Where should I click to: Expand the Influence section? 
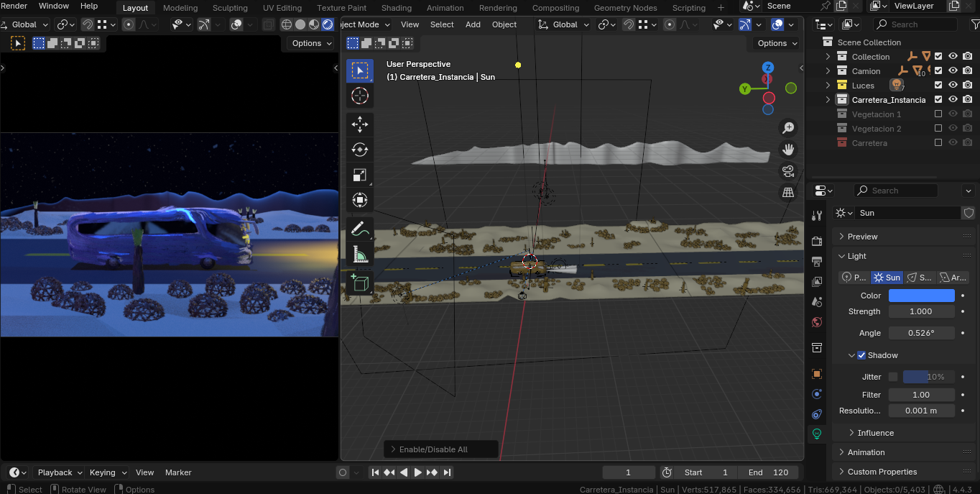[x=875, y=433]
